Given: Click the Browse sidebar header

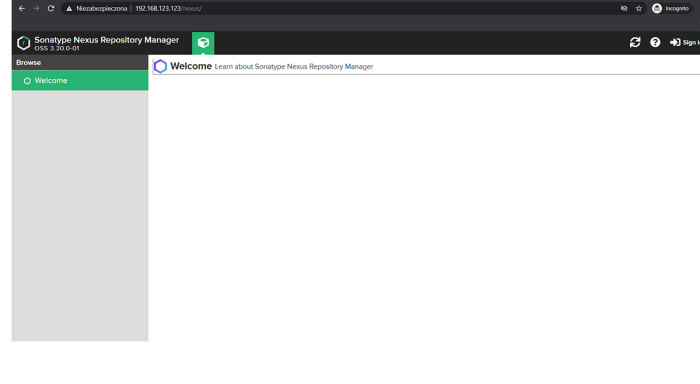Looking at the screenshot, I should 80,63.
